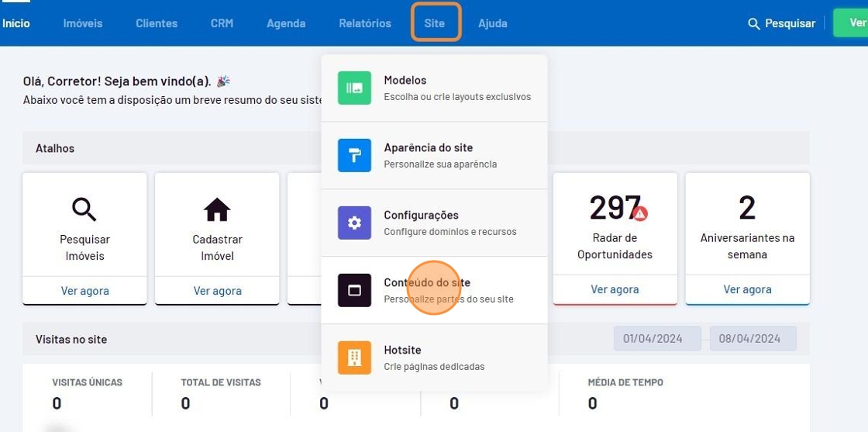This screenshot has width=868, height=432.
Task: Click the Pesquisar search icon in top bar
Action: point(753,24)
